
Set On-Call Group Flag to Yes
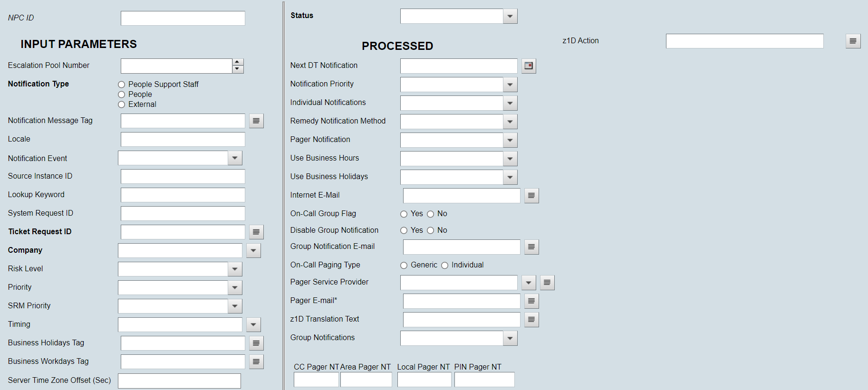point(404,214)
